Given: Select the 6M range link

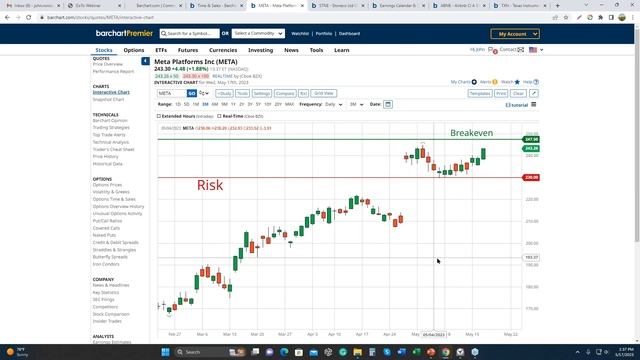Looking at the screenshot, I should click(x=215, y=104).
